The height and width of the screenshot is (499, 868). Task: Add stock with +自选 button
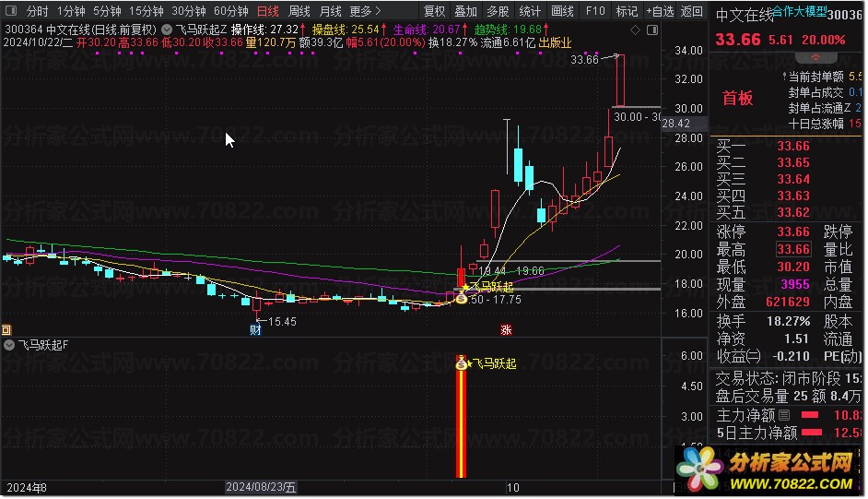coord(661,11)
